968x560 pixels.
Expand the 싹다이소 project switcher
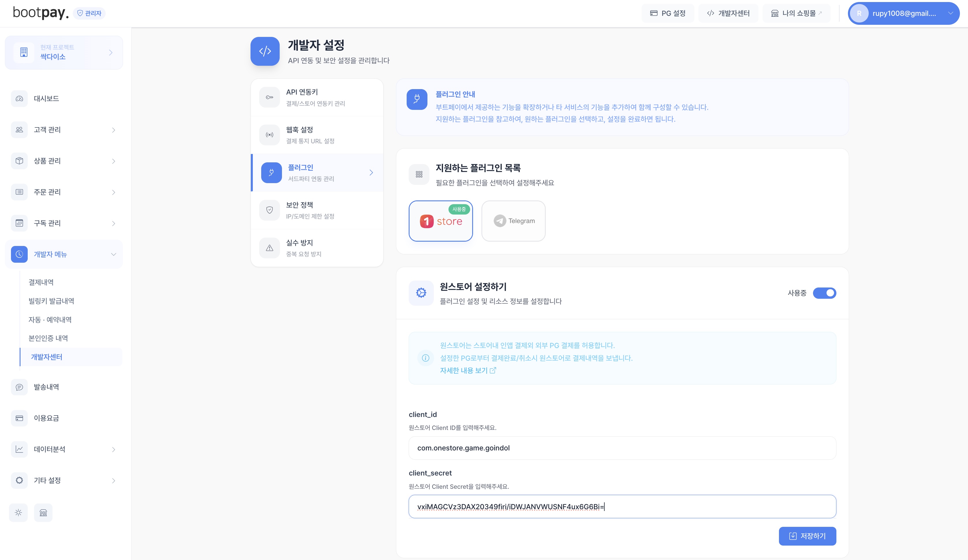(64, 52)
